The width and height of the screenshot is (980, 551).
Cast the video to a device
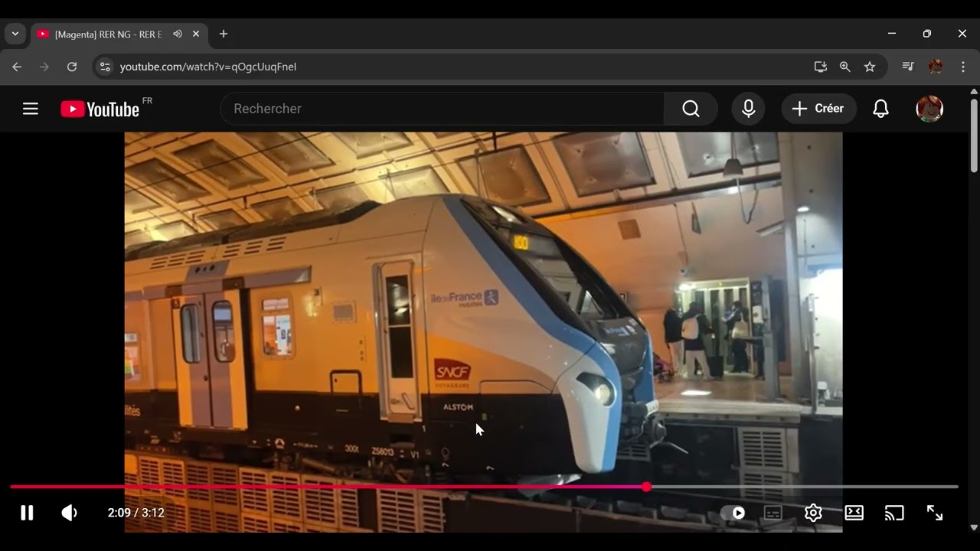[x=894, y=513]
